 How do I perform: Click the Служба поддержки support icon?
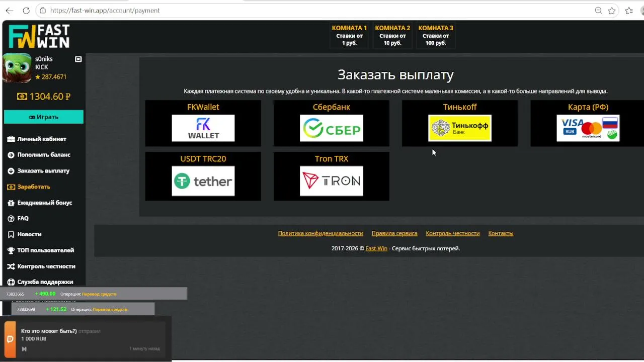[x=11, y=282]
